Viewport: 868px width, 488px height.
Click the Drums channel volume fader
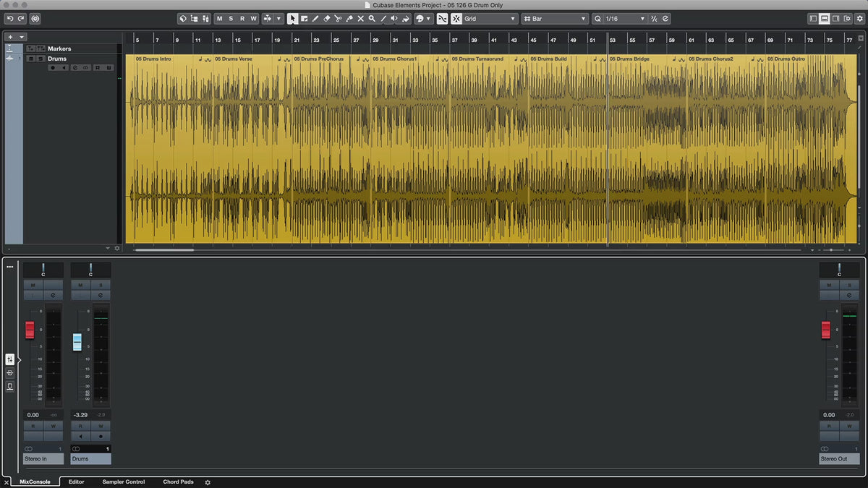coord(77,342)
